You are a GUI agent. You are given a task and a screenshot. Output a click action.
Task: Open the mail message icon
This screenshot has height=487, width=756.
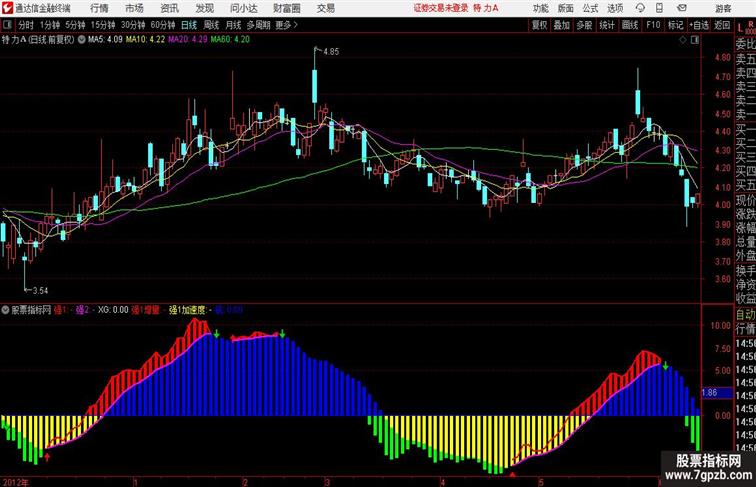tap(682, 8)
